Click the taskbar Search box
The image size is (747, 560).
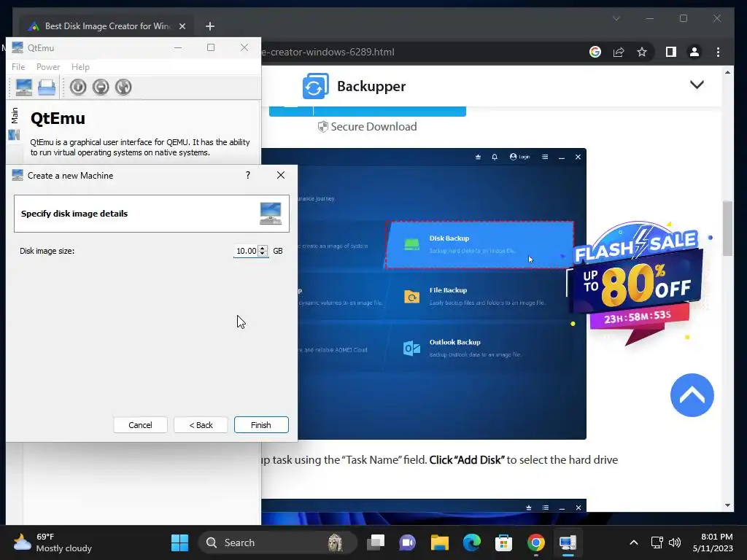coord(277,542)
